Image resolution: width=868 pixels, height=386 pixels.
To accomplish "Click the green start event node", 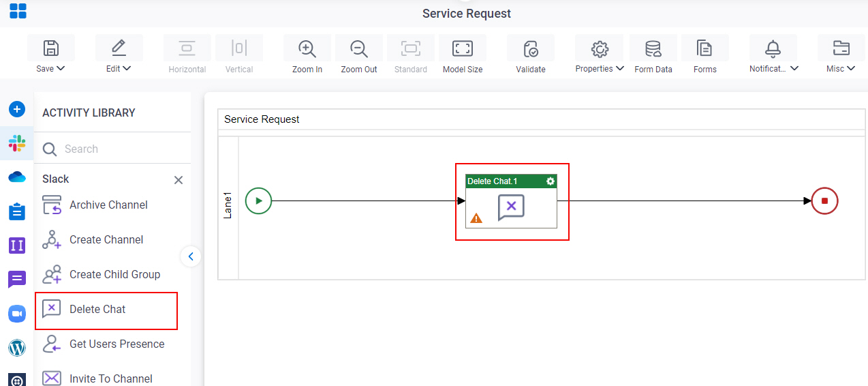I will point(258,201).
